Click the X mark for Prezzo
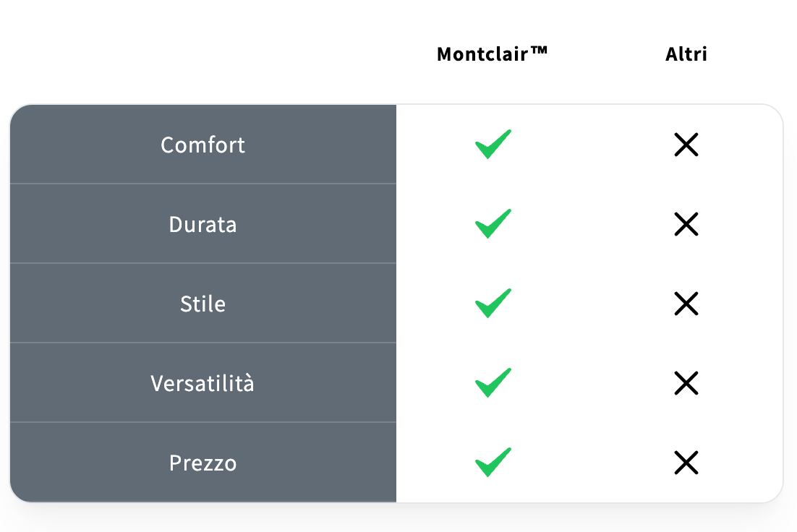 [686, 463]
